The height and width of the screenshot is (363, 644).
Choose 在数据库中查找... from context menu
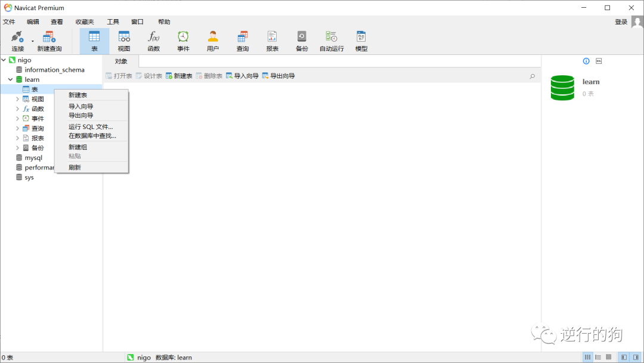pyautogui.click(x=91, y=136)
